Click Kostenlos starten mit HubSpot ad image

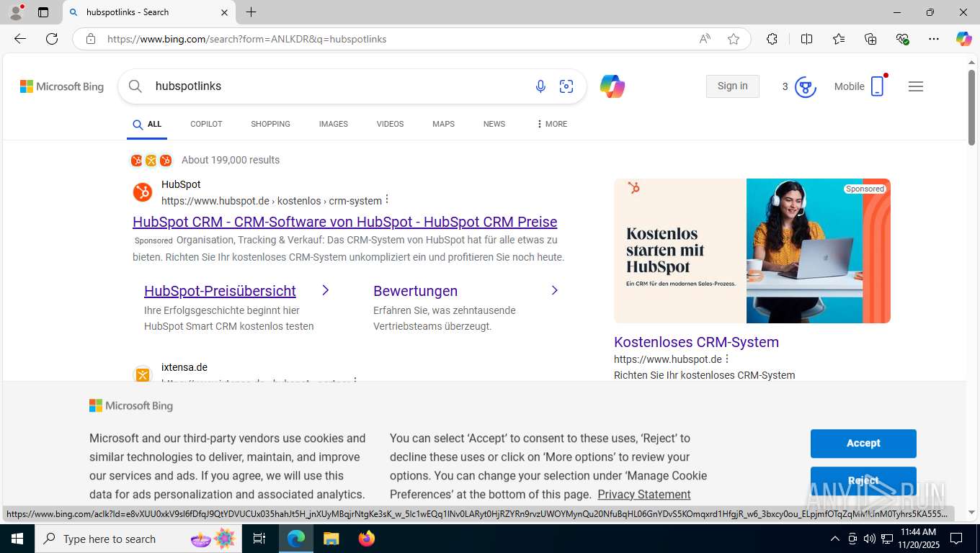coord(752,251)
